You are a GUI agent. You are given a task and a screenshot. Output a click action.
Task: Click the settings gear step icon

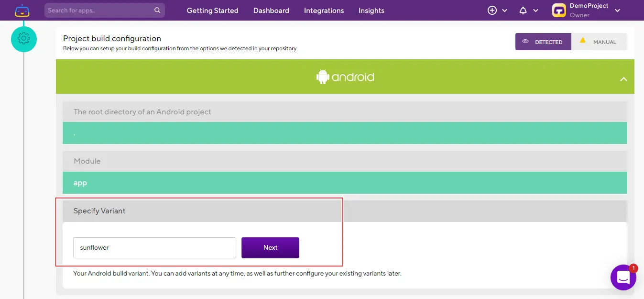(x=24, y=39)
